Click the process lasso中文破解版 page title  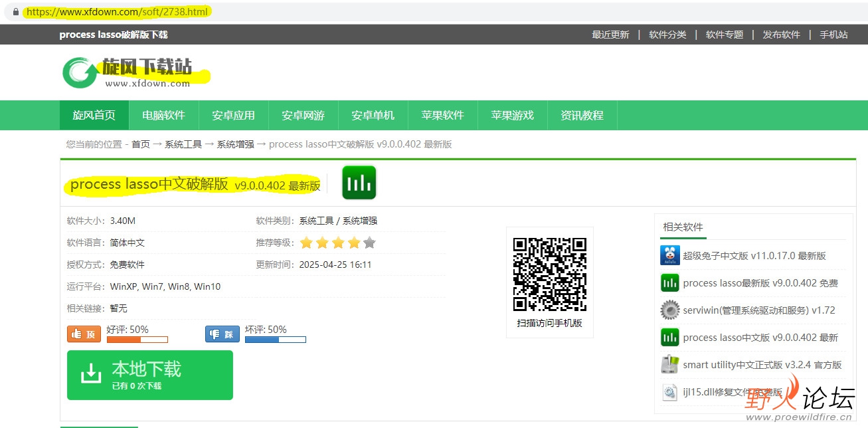coord(195,185)
